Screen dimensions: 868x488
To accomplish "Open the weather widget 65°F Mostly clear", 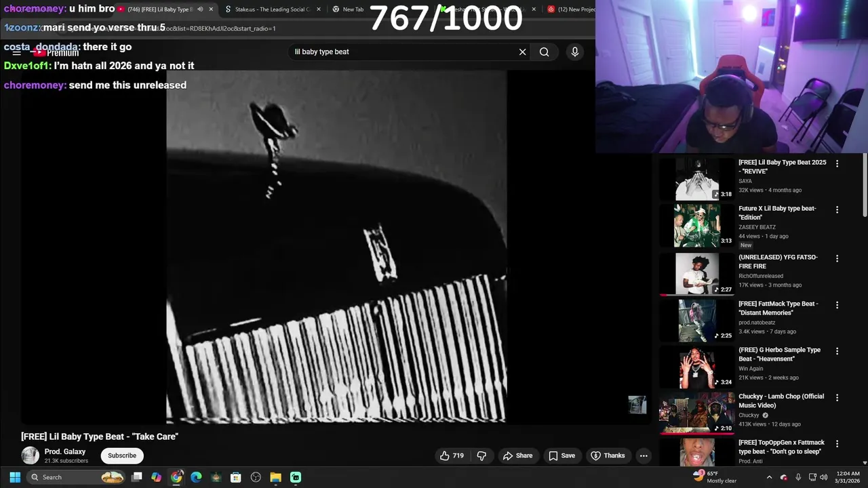I will (x=715, y=477).
